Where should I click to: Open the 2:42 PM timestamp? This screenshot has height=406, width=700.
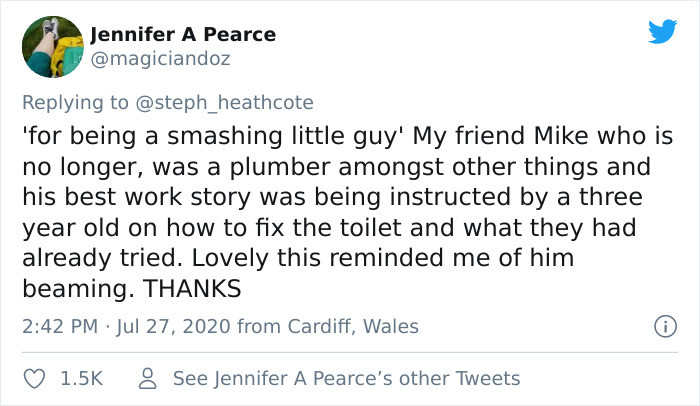coord(59,326)
